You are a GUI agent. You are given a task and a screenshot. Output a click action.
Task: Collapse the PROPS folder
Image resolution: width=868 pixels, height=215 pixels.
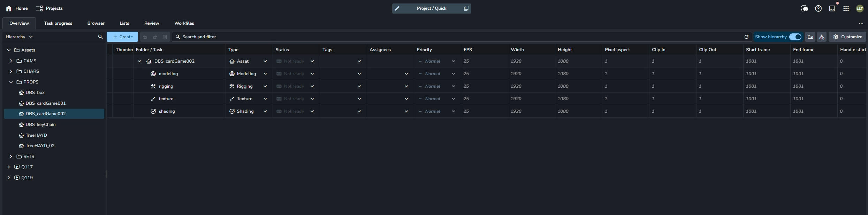click(11, 82)
